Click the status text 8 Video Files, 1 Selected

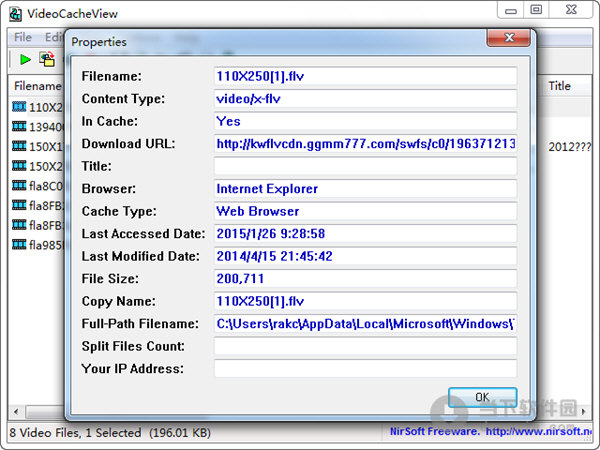pyautogui.click(x=75, y=433)
